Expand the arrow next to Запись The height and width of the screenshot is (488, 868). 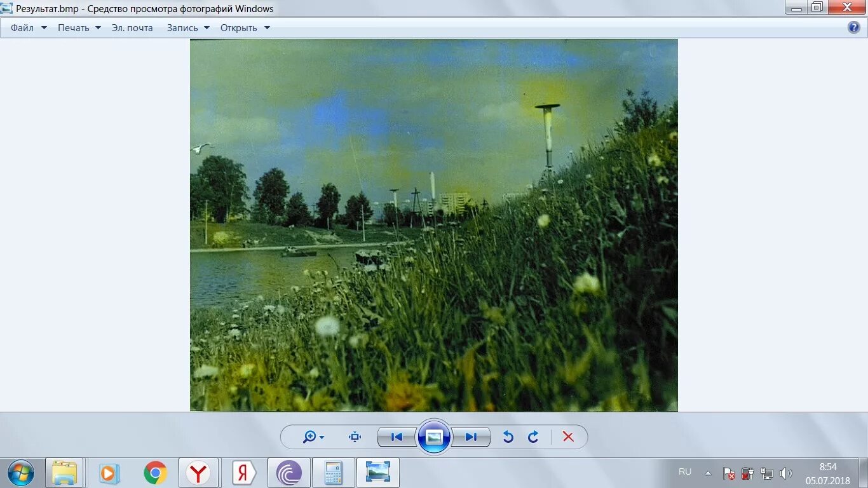pyautogui.click(x=207, y=28)
